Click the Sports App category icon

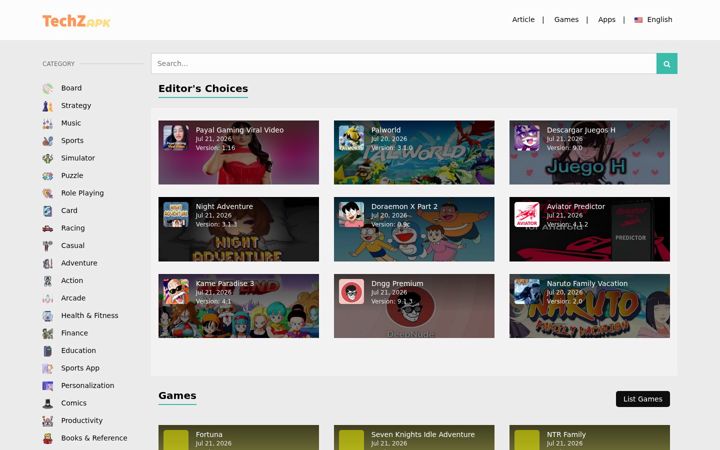coord(48,368)
